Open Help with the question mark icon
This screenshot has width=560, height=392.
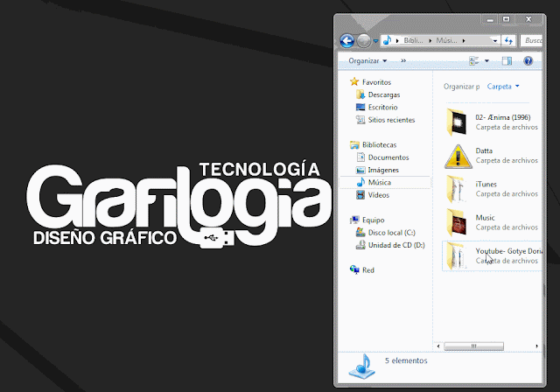click(528, 61)
